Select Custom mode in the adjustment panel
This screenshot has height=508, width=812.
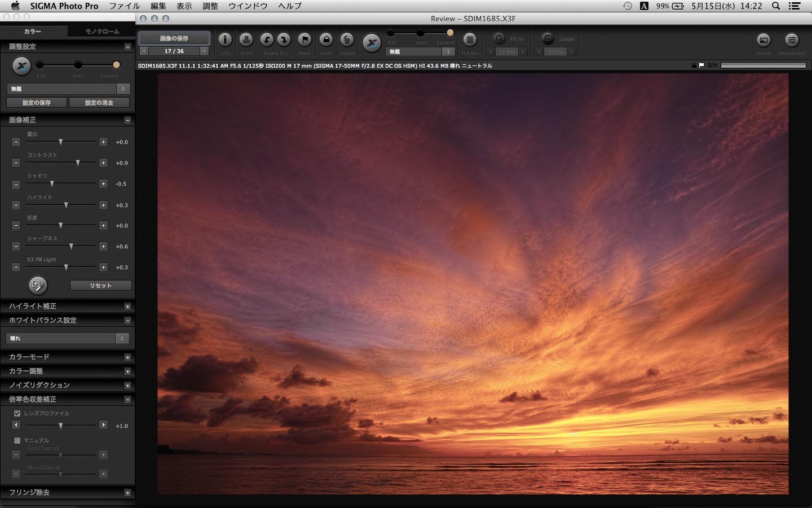[x=116, y=65]
